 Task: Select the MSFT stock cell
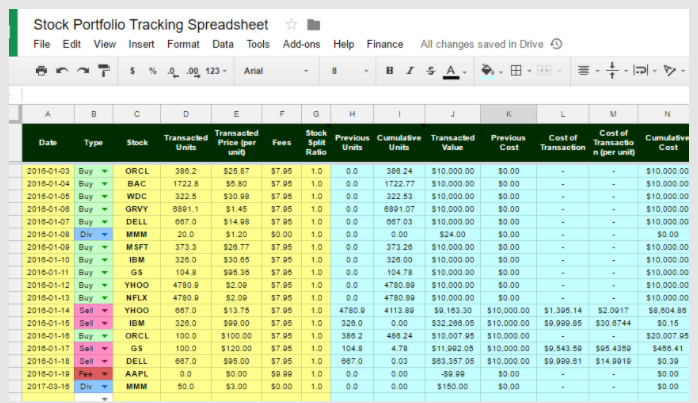[137, 247]
